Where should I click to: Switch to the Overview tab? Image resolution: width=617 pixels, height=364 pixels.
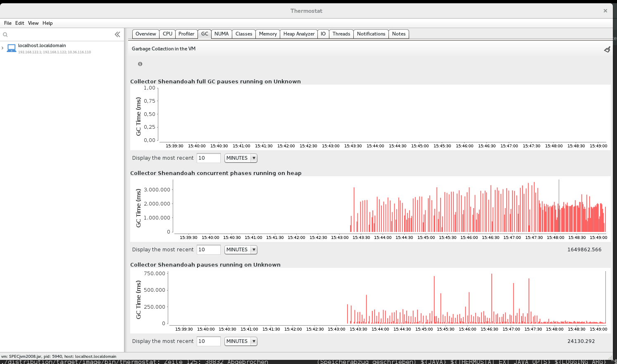[145, 34]
